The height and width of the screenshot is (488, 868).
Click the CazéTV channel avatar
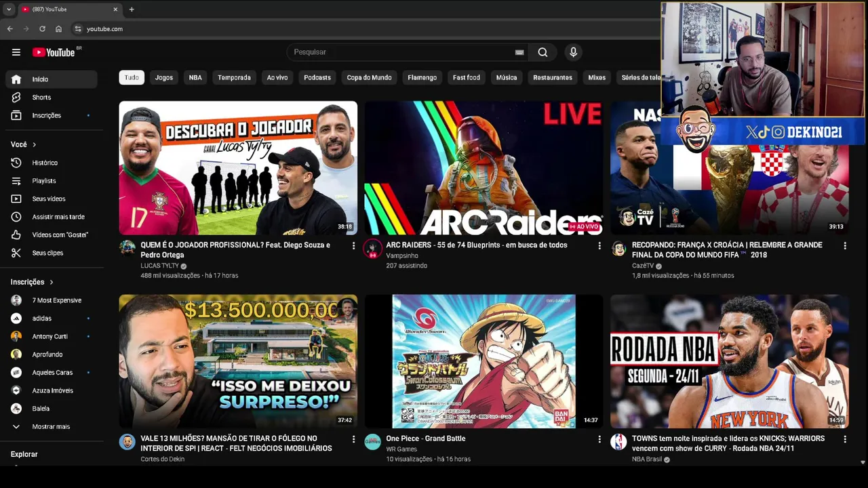618,248
